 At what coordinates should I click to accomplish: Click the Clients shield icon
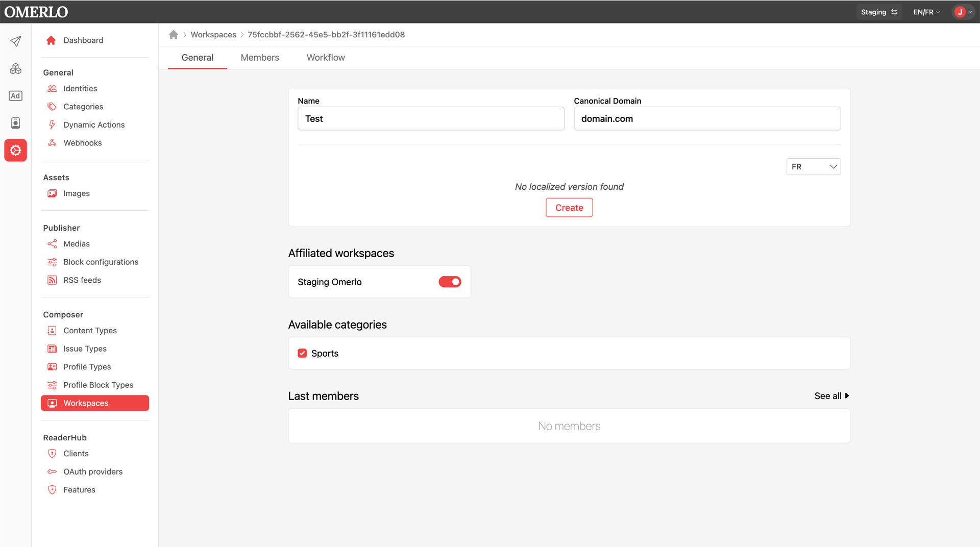coord(52,454)
